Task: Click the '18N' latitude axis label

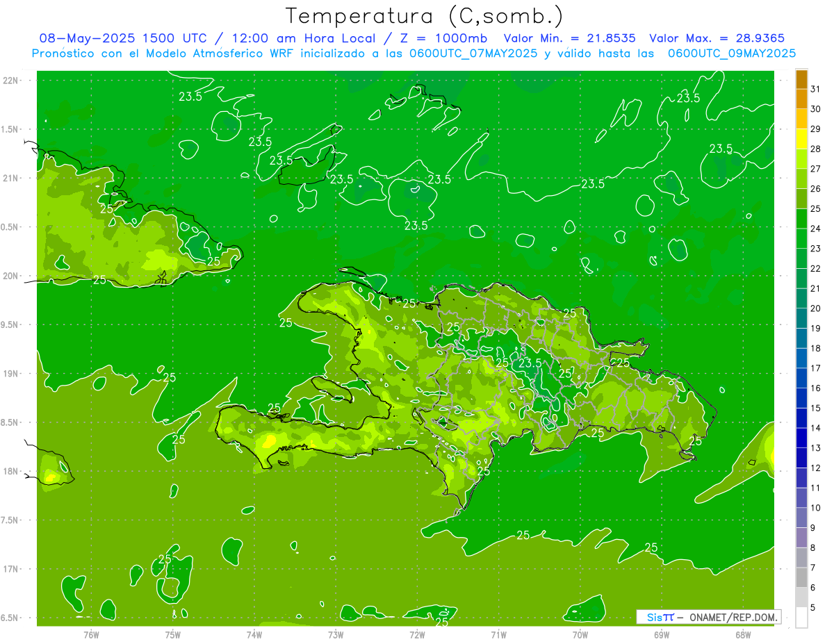Action: 10,471
